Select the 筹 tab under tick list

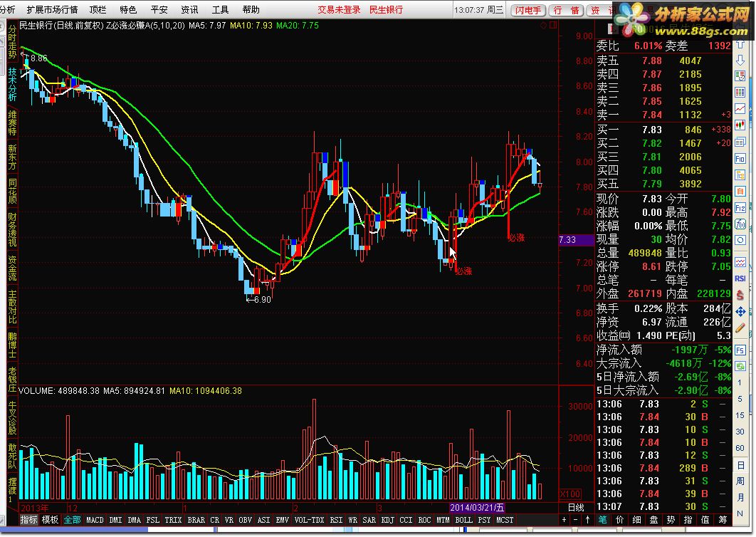(x=723, y=520)
